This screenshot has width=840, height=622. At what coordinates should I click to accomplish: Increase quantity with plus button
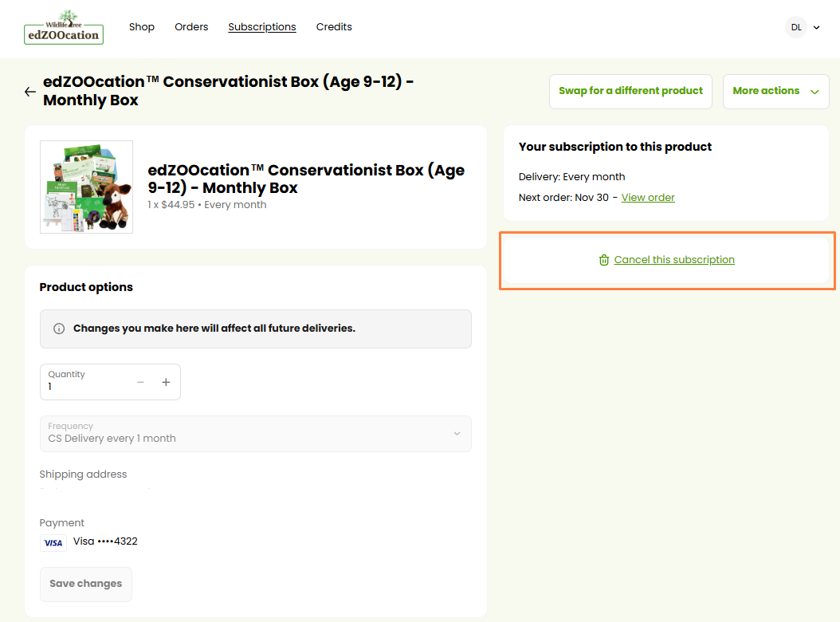click(x=166, y=382)
